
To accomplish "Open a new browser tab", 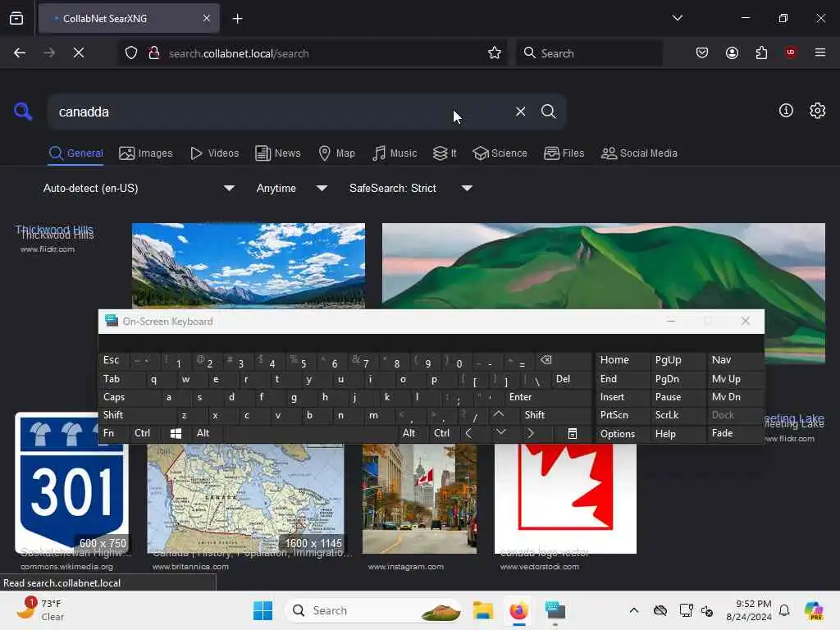I will click(x=237, y=19).
